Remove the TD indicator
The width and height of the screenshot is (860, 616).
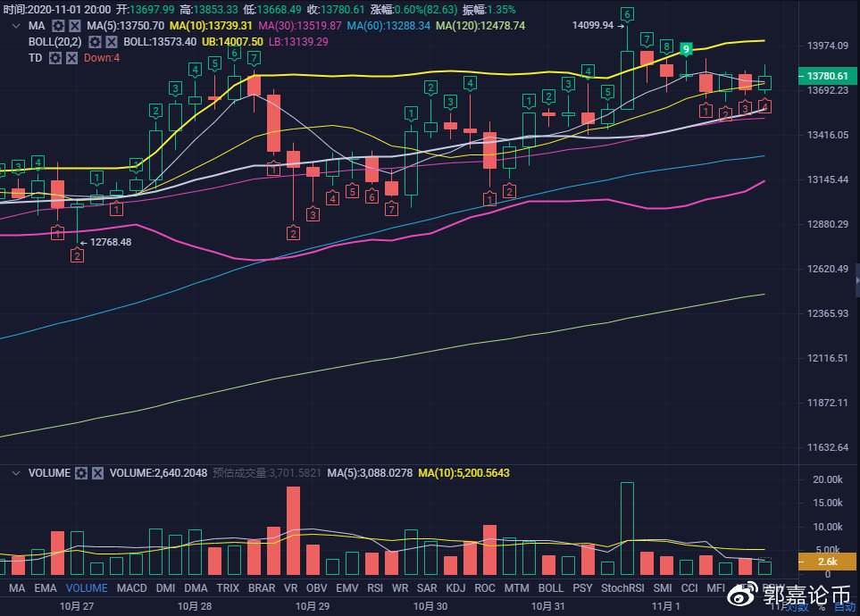(71, 58)
